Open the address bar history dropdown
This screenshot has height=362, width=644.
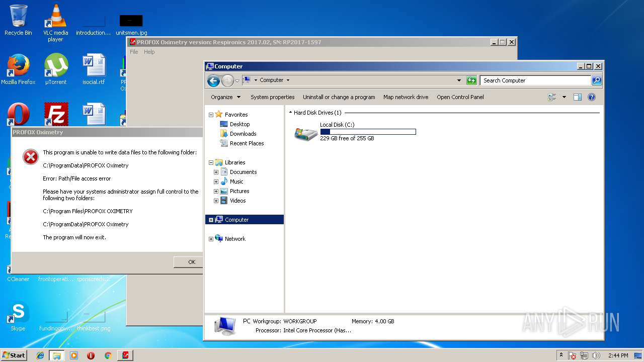pyautogui.click(x=459, y=80)
